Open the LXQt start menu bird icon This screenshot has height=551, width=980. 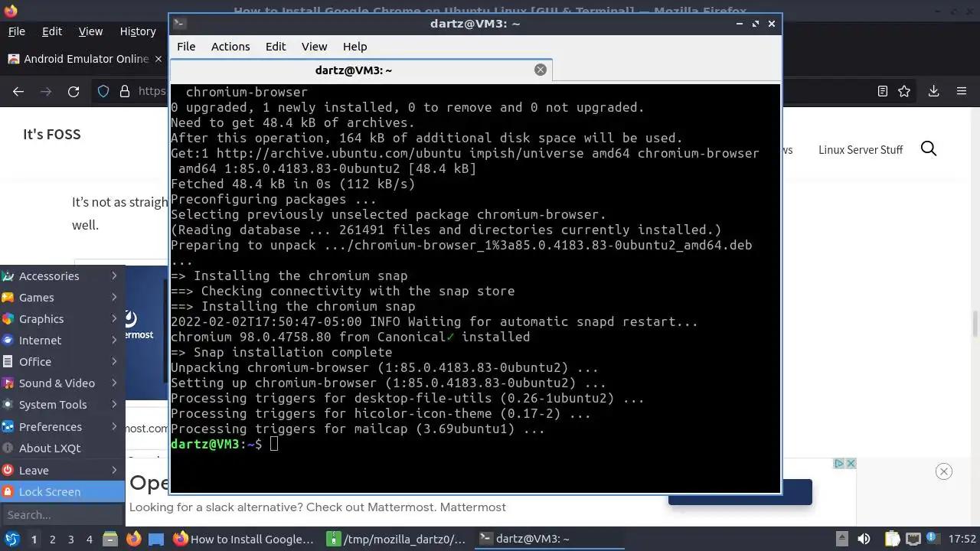(x=11, y=539)
